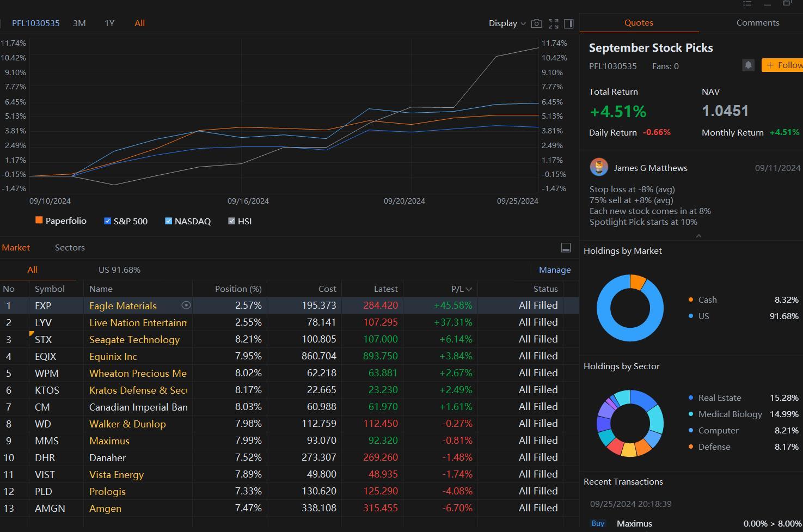Image resolution: width=803 pixels, height=532 pixels.
Task: Open Amgen stock
Action: tap(105, 509)
